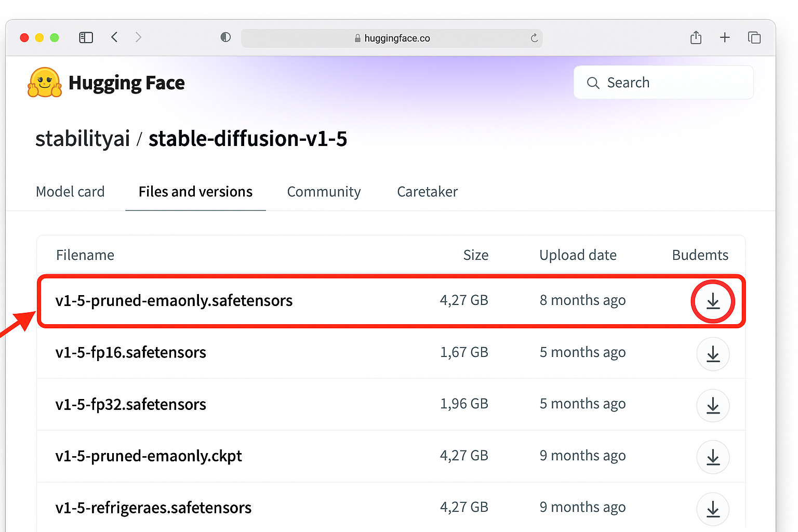
Task: Open a new tab with plus icon
Action: click(725, 37)
